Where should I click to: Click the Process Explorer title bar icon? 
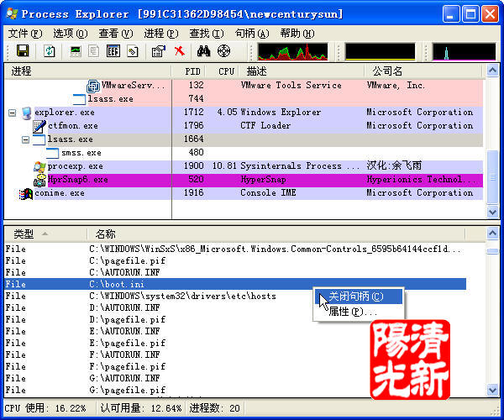[12, 13]
